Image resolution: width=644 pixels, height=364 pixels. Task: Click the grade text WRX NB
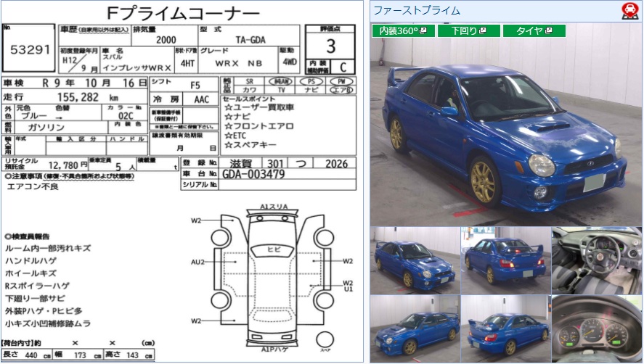(x=239, y=63)
